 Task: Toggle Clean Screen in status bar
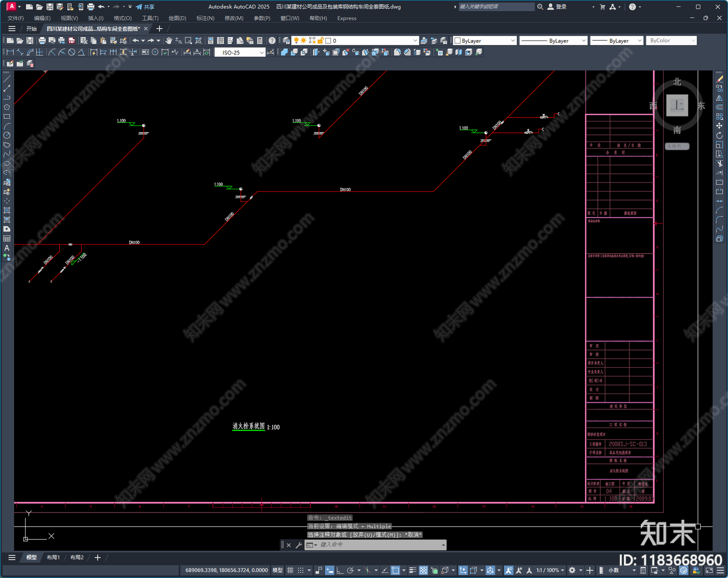(x=709, y=570)
